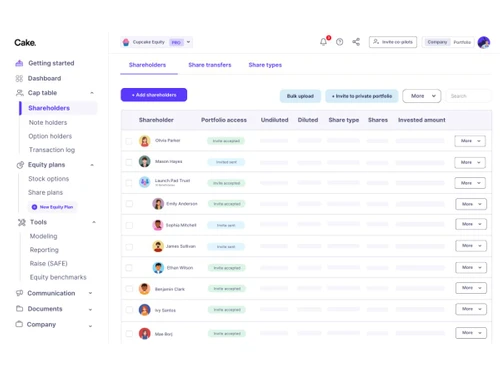The image size is (500, 375).
Task: Click the Invite co-pilots button
Action: [x=393, y=42]
